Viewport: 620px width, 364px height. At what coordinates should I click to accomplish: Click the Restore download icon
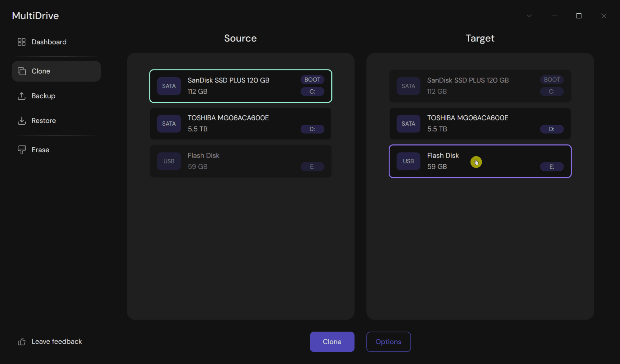point(21,121)
